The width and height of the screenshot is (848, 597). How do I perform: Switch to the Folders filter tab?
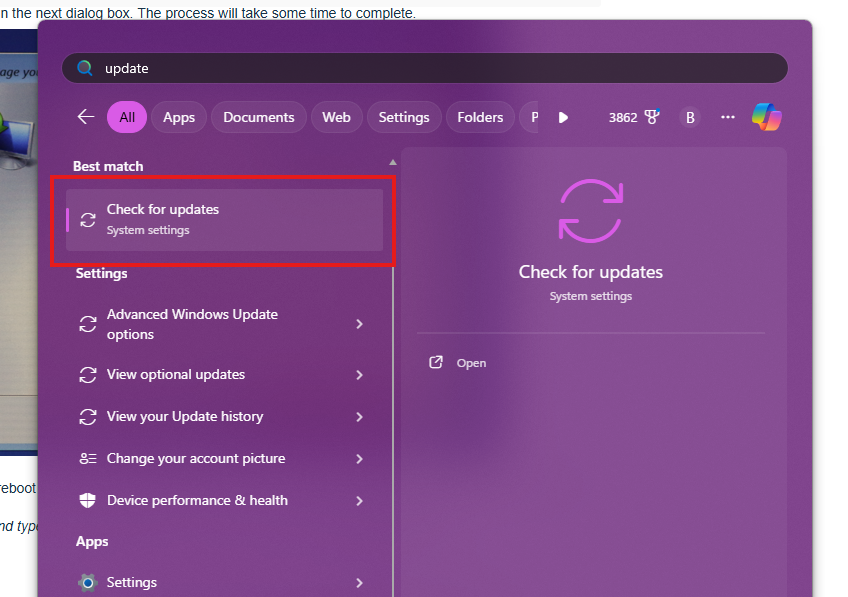(x=480, y=117)
